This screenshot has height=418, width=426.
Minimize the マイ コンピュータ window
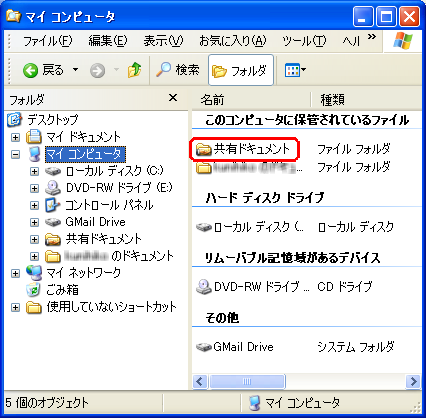point(363,16)
